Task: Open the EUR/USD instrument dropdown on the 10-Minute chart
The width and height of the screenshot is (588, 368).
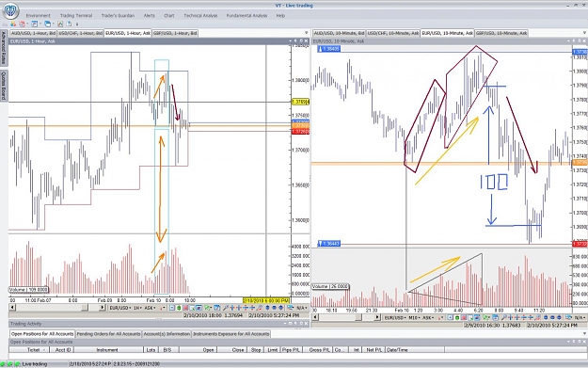Action: coord(395,318)
